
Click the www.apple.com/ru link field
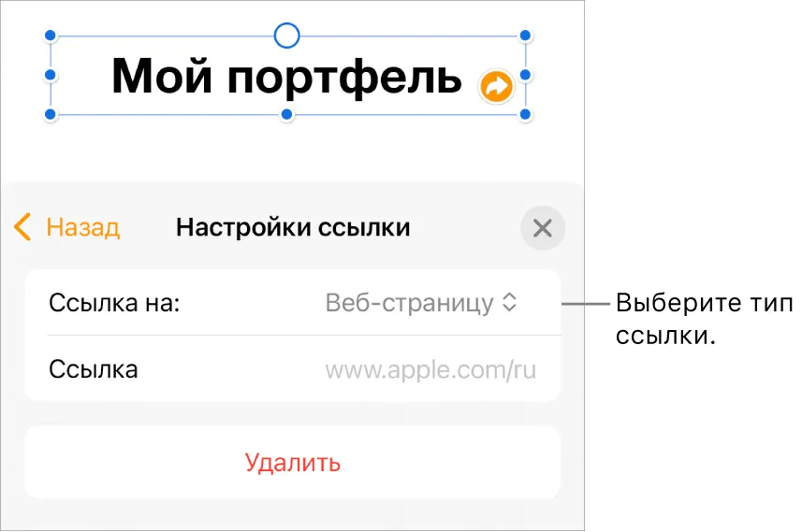pyautogui.click(x=430, y=370)
